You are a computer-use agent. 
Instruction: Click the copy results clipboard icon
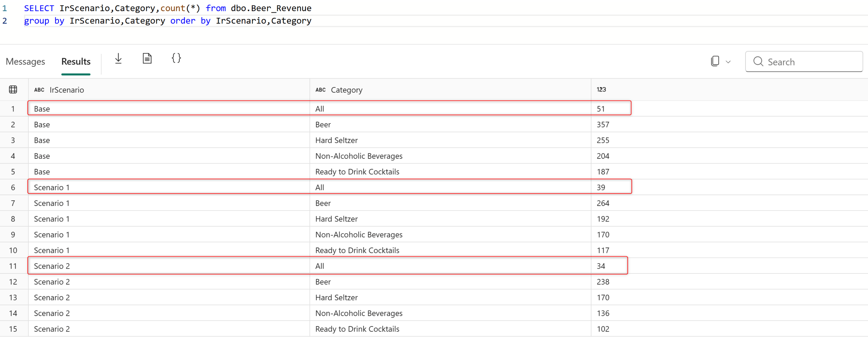(715, 61)
